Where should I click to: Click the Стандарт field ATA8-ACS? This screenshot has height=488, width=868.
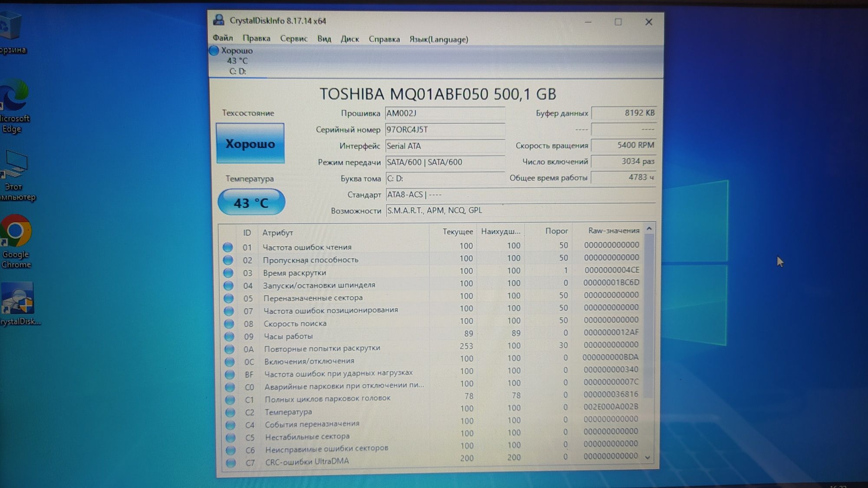coord(520,195)
